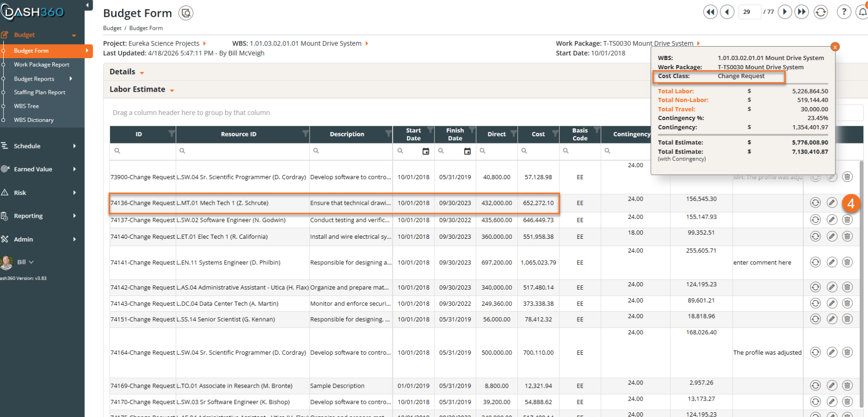Click the refresh icon in top toolbar

coord(821,12)
